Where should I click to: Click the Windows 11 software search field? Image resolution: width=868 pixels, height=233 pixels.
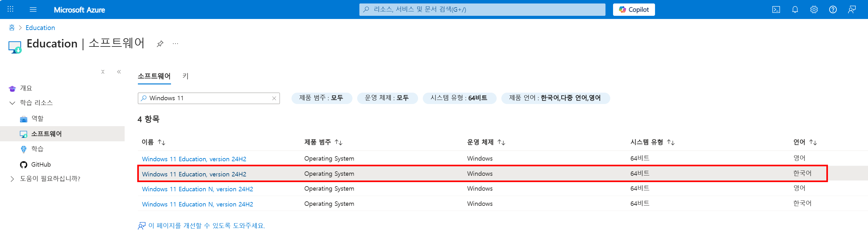coord(209,98)
